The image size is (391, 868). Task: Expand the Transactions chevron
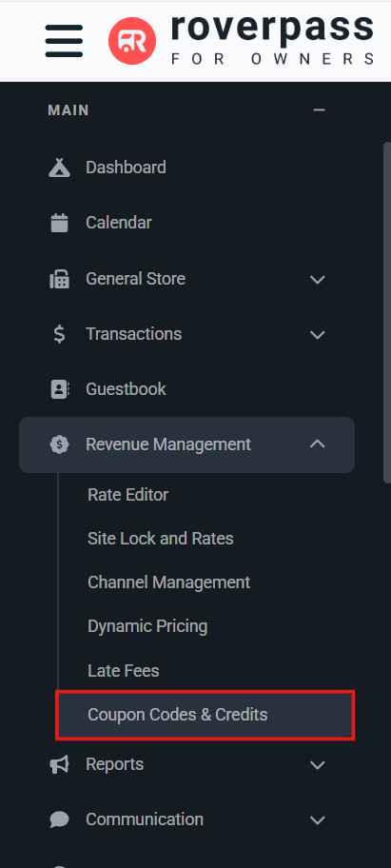tap(318, 335)
